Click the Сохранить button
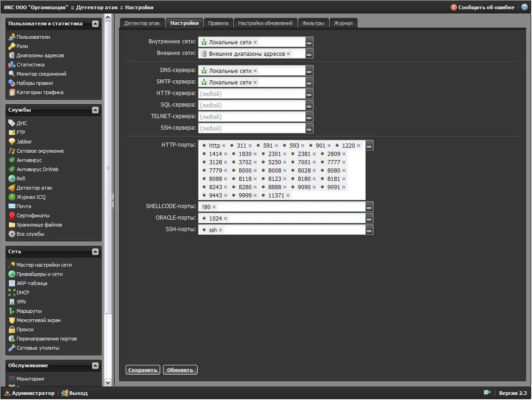Image resolution: width=532 pixels, height=400 pixels. 143,370
